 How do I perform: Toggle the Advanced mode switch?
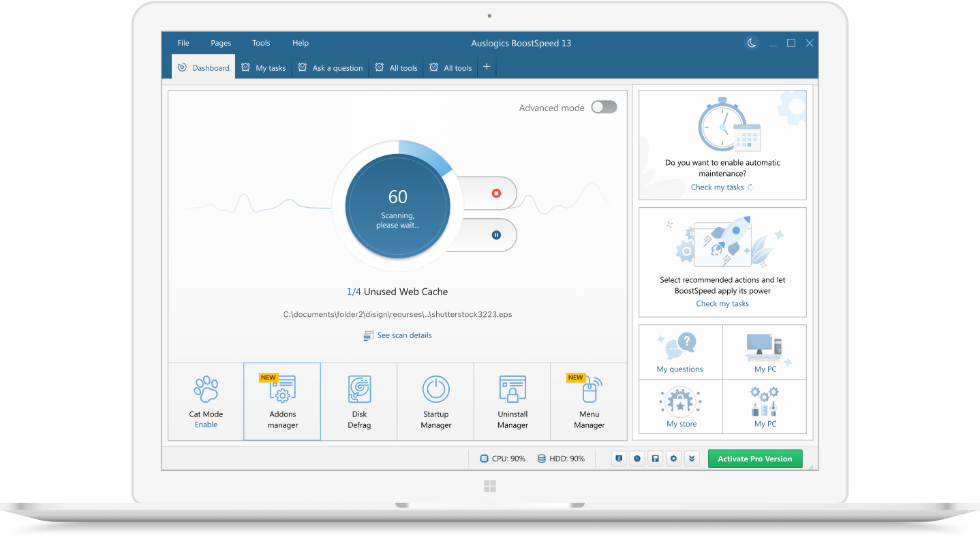pyautogui.click(x=604, y=107)
